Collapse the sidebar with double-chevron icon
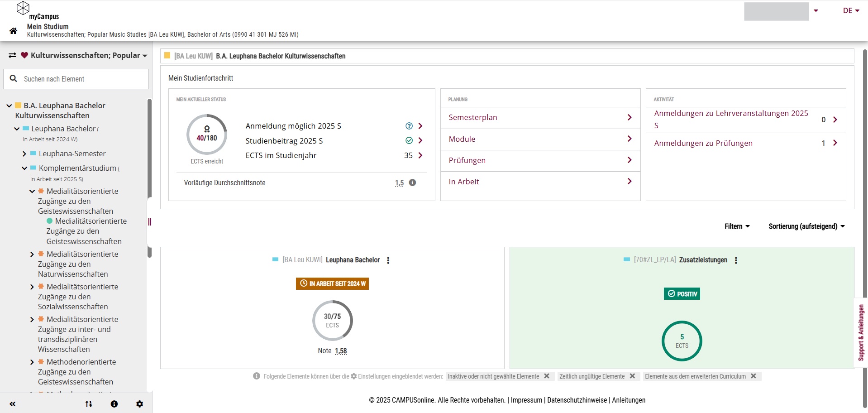The image size is (868, 413). [13, 404]
